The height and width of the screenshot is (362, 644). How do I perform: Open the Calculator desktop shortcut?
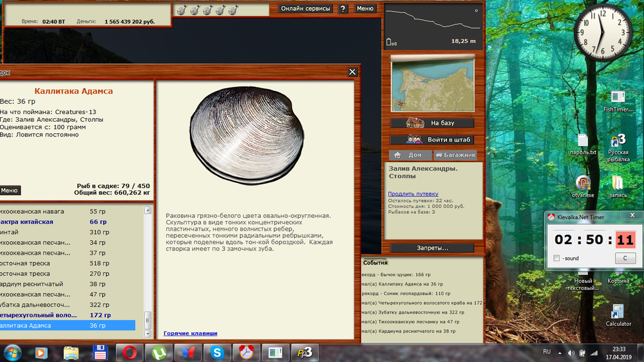coord(618,316)
